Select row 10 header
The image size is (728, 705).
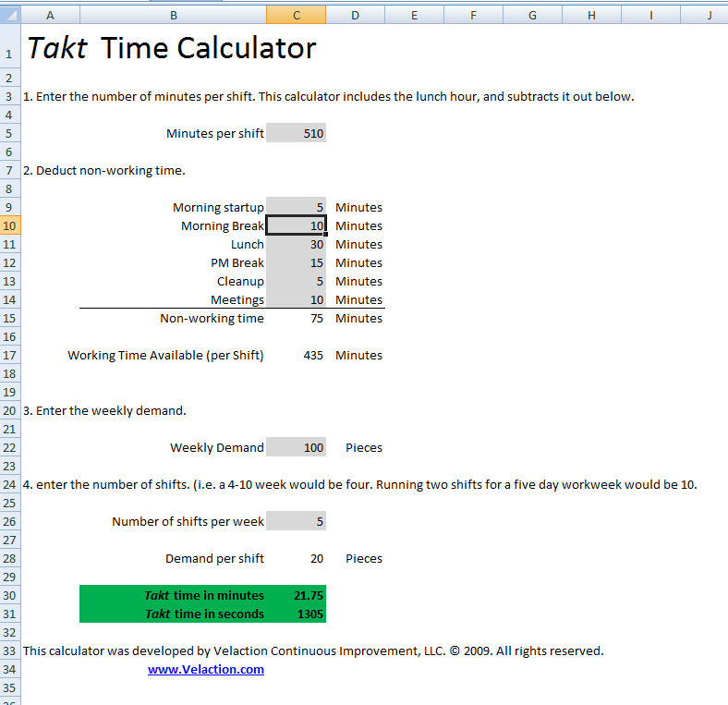coord(10,225)
